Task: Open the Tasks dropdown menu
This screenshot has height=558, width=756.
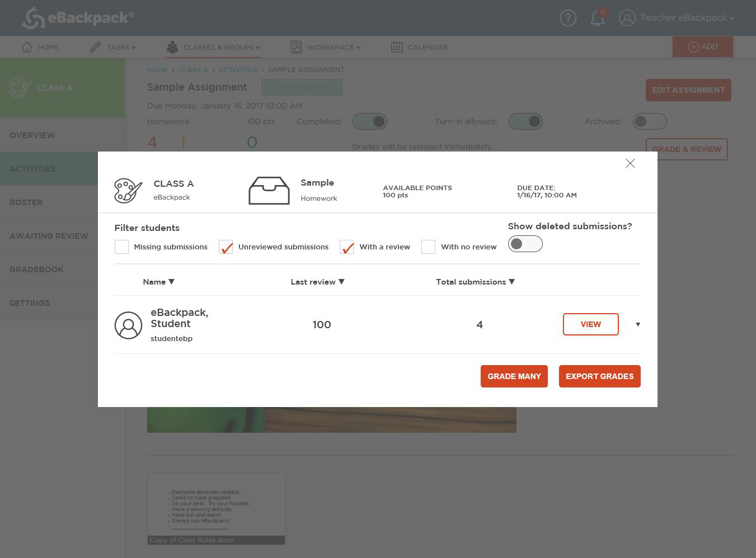Action: [121, 48]
